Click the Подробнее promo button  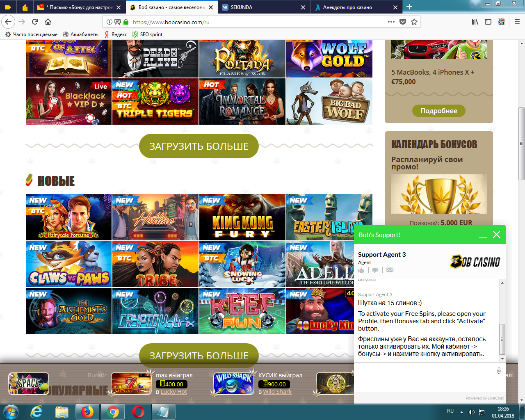point(439,111)
